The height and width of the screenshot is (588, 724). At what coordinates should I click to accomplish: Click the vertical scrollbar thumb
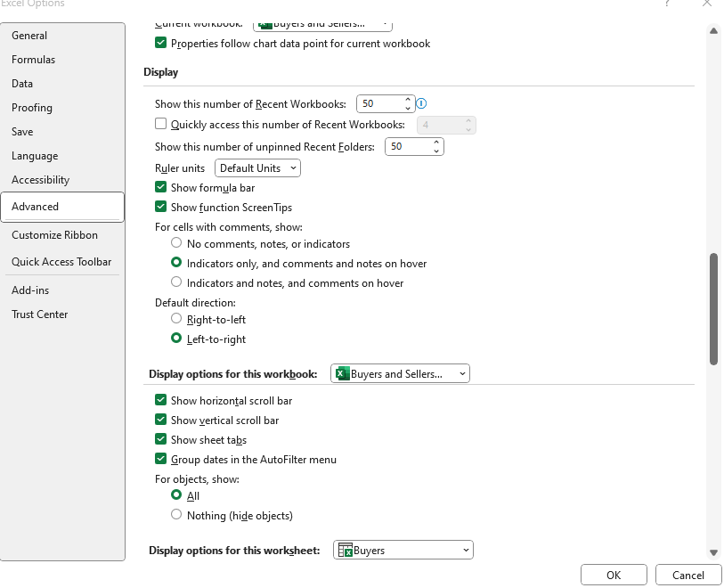714,309
